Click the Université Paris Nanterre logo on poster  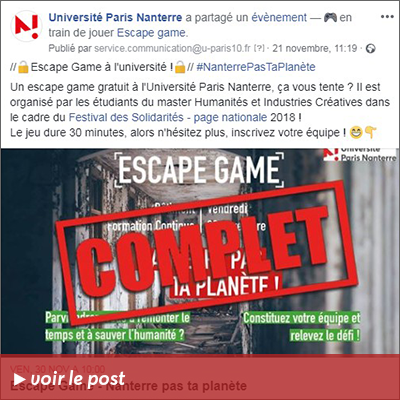point(360,155)
